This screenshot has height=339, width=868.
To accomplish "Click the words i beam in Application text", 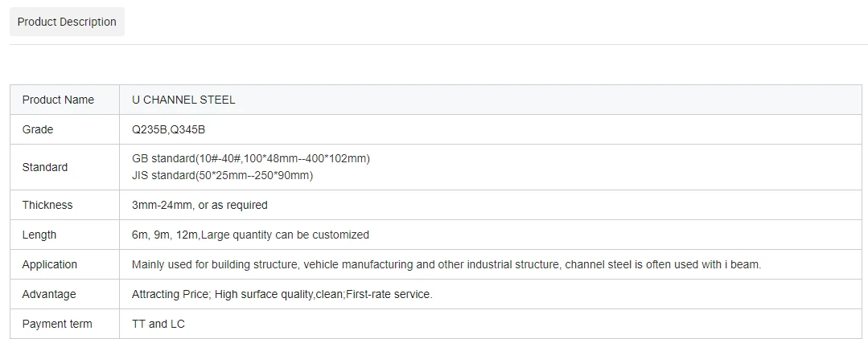I will point(743,265).
